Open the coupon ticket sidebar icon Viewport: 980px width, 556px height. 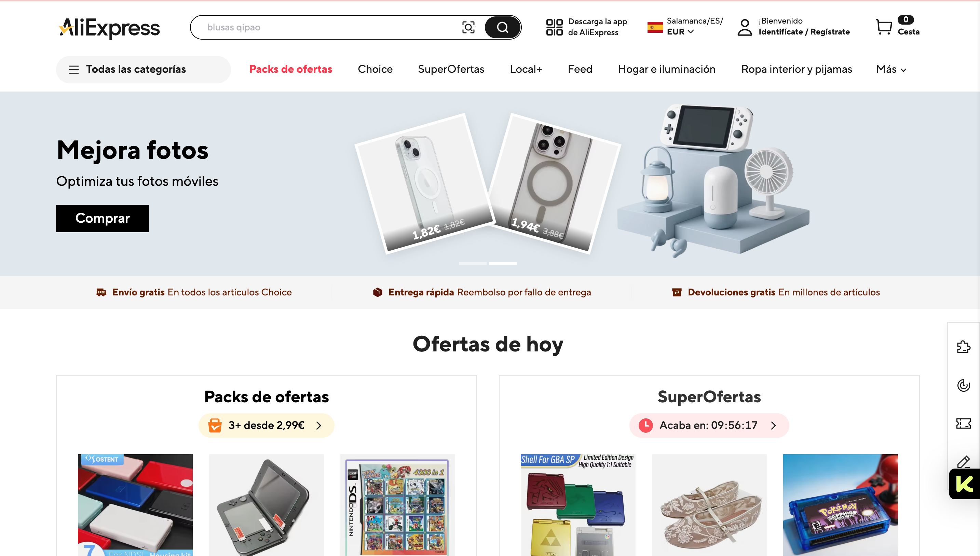(x=963, y=423)
